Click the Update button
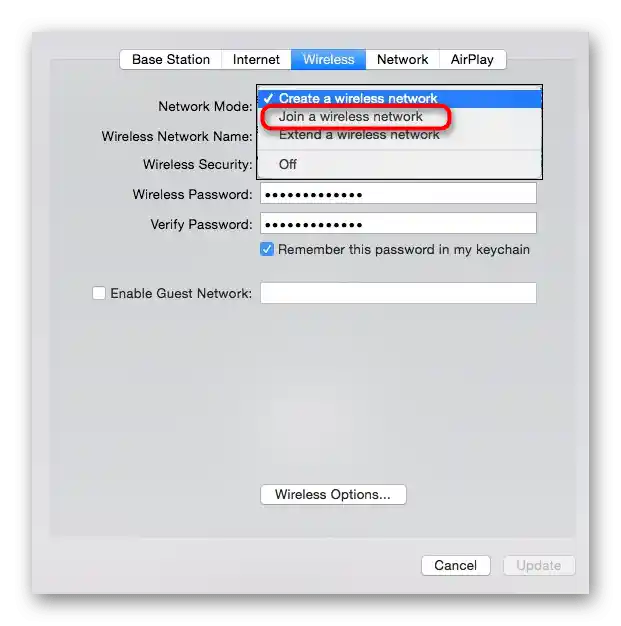Image resolution: width=621 pixels, height=626 pixels. (x=539, y=565)
